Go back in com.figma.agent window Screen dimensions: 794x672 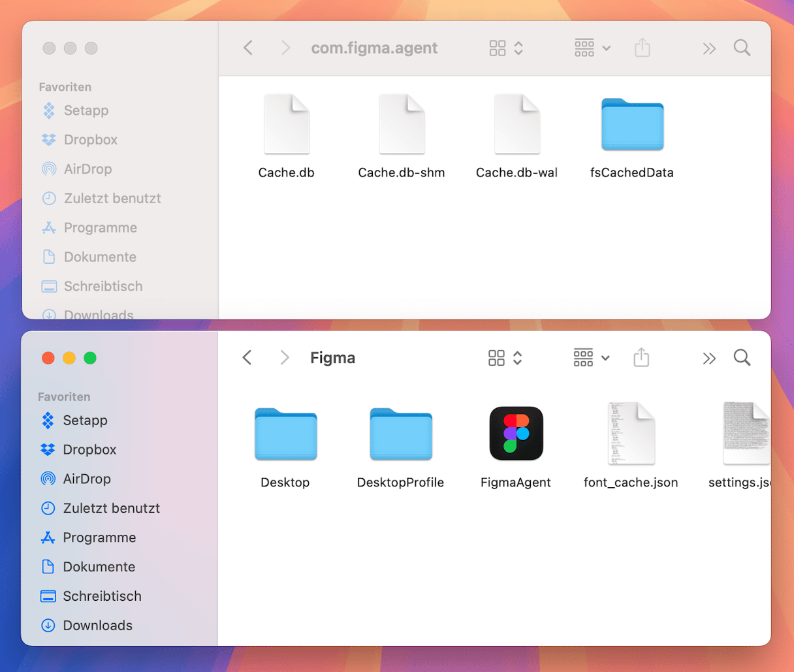[248, 48]
